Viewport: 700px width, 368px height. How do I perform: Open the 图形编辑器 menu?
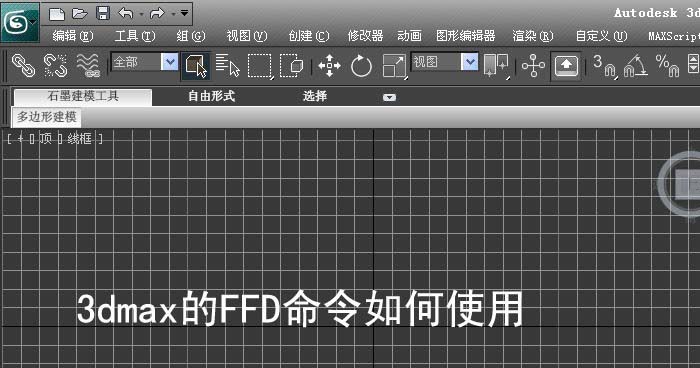[466, 36]
